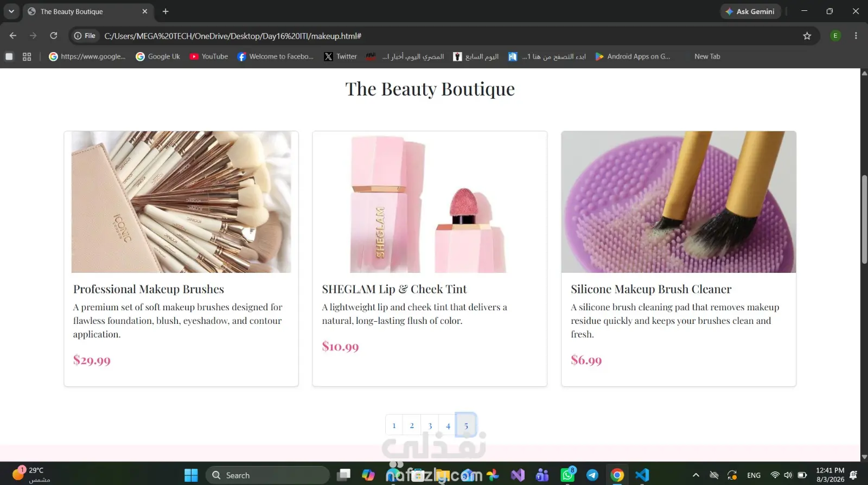Open the notification bell in tray

853,475
